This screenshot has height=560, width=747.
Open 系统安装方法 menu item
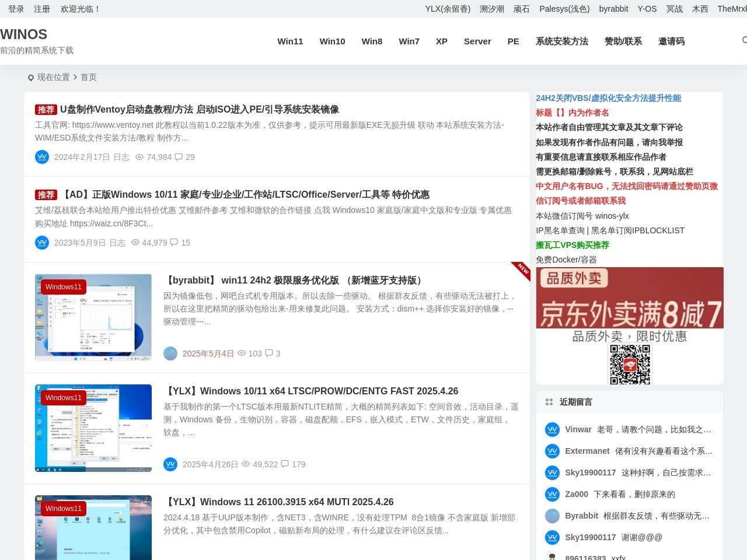point(562,41)
